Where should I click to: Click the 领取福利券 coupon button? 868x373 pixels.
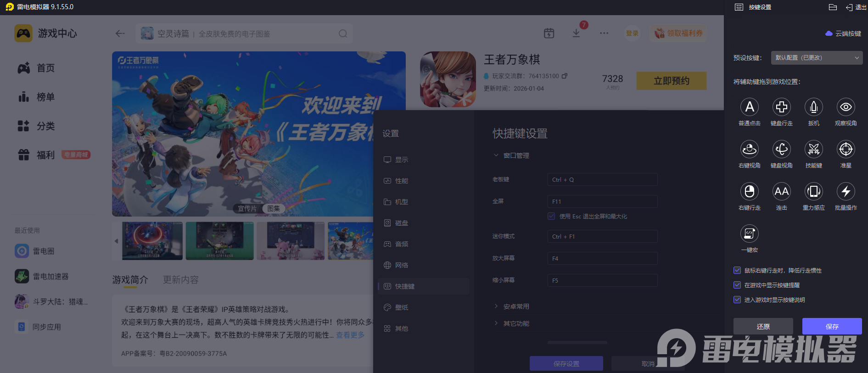678,33
